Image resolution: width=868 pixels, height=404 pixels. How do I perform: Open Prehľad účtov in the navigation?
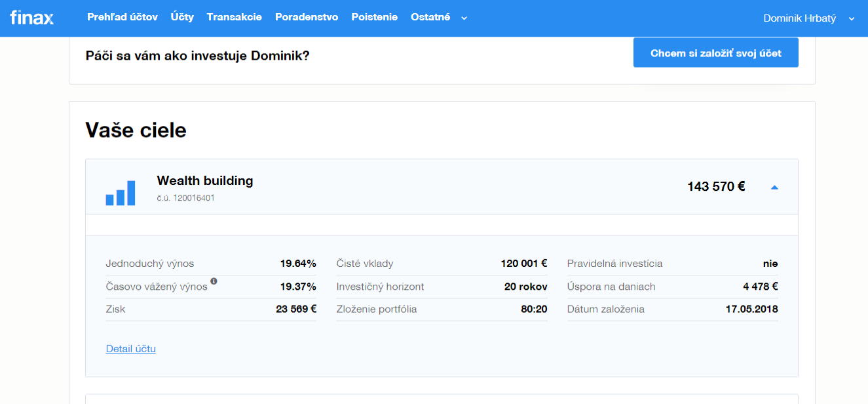point(123,18)
